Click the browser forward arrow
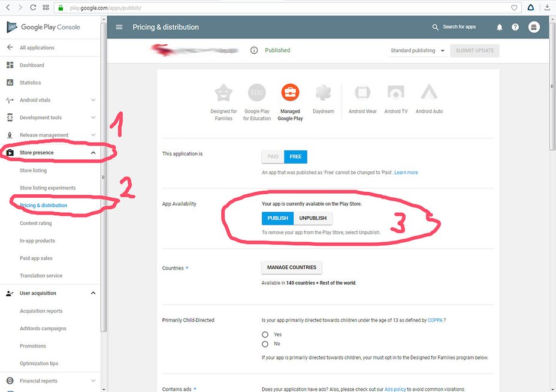This screenshot has width=556, height=392. click(x=20, y=7)
